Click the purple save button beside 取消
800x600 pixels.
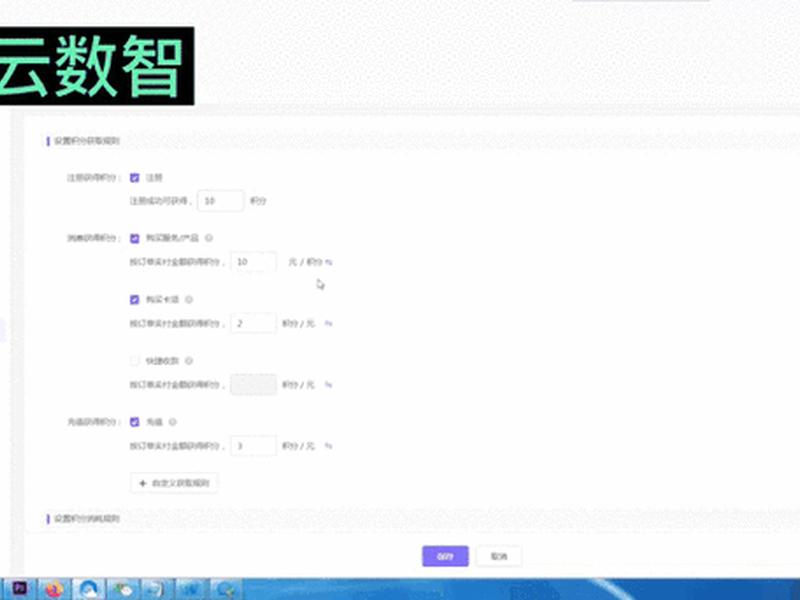pos(445,556)
